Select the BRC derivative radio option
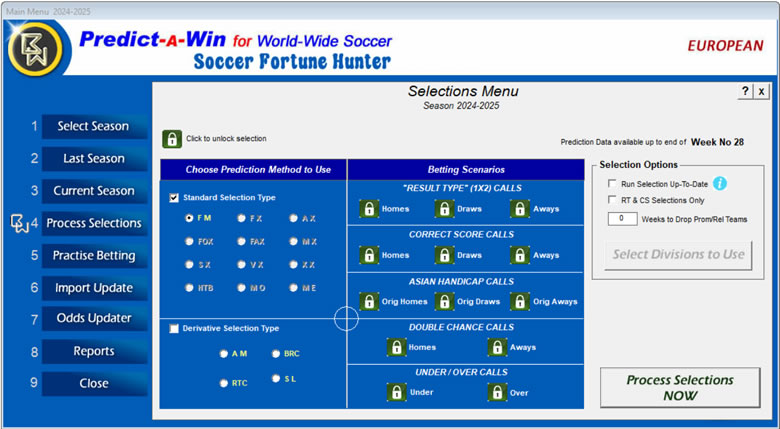 [276, 354]
